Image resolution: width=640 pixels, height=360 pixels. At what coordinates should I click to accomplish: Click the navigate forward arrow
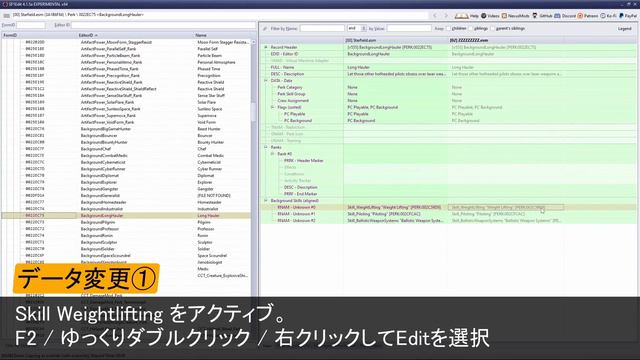[x=446, y=16]
